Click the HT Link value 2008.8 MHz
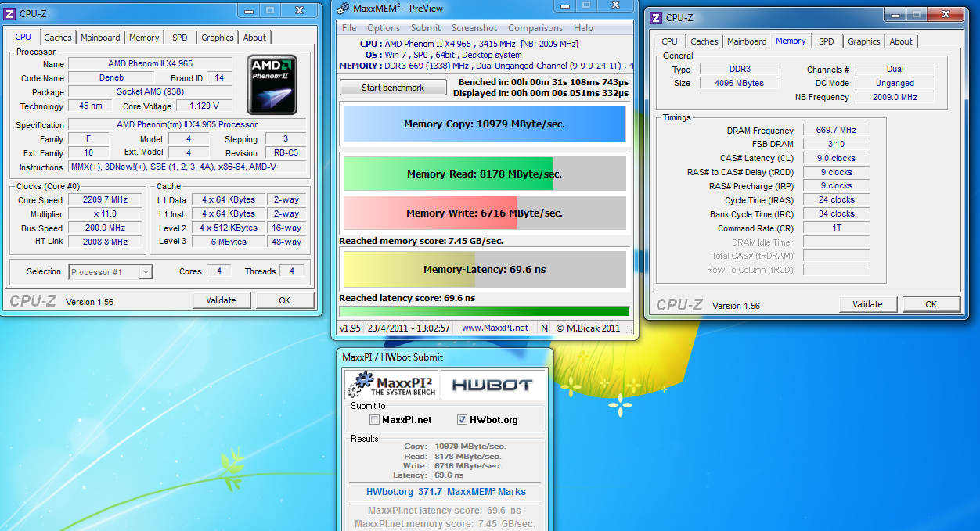 105,242
